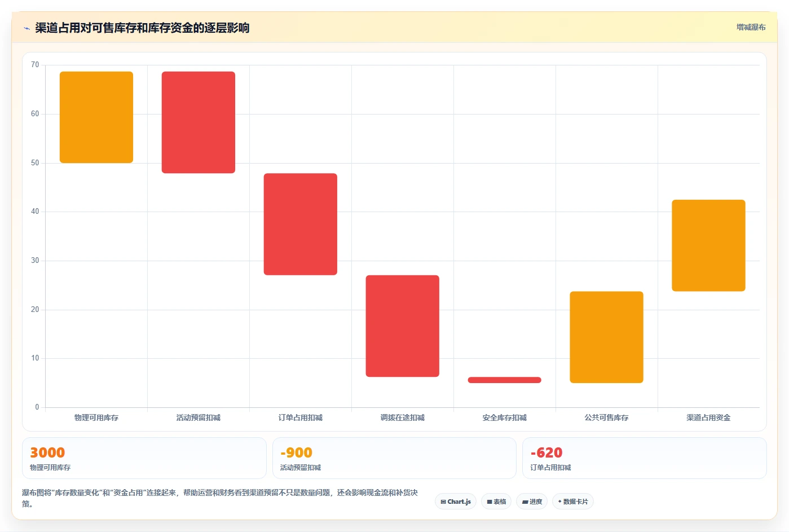789x532 pixels.
Task: Click the orange 渠道占用资金 bar
Action: click(x=709, y=245)
